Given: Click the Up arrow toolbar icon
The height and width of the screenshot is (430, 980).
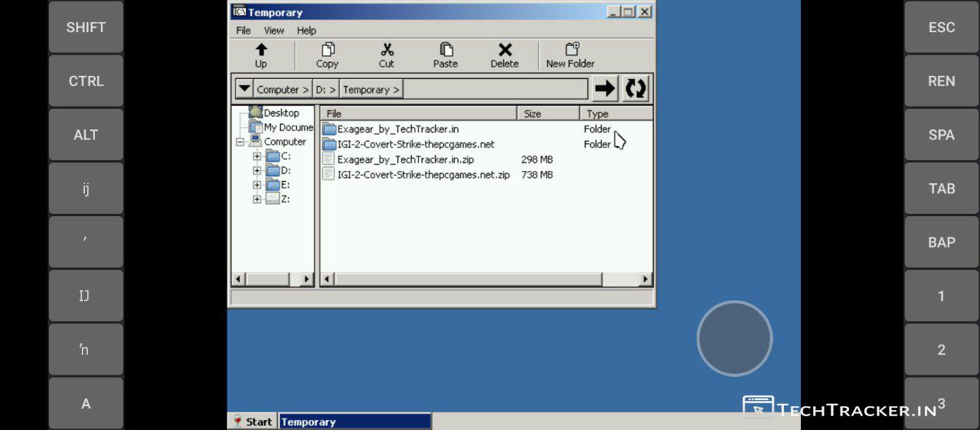Looking at the screenshot, I should tap(261, 51).
